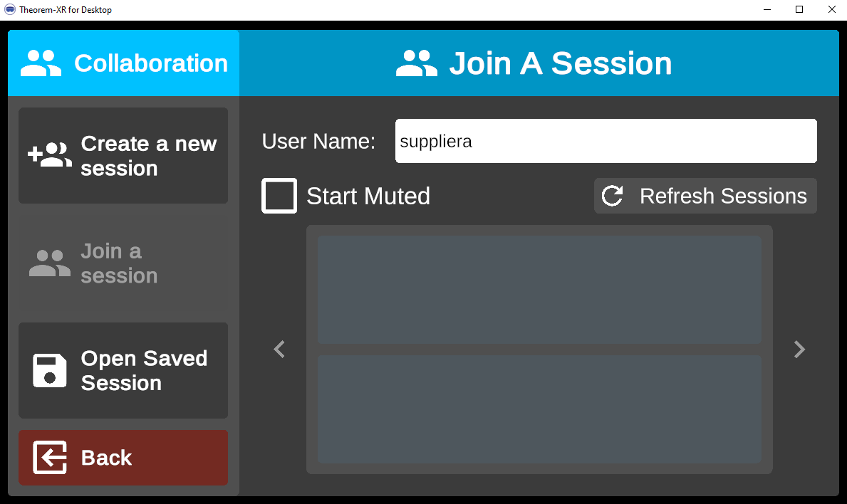Enable the Start Muted checkbox

[x=279, y=196]
